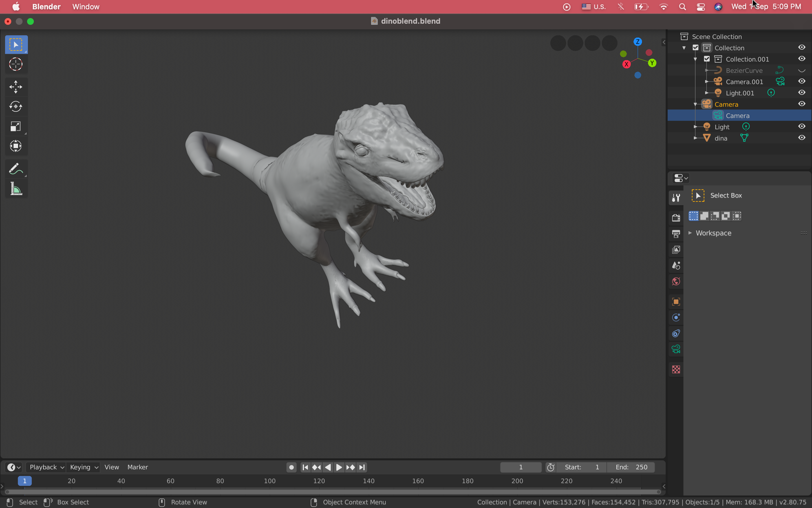Viewport: 812px width, 508px height.
Task: Activate the 3D Cursor tool
Action: (16, 64)
